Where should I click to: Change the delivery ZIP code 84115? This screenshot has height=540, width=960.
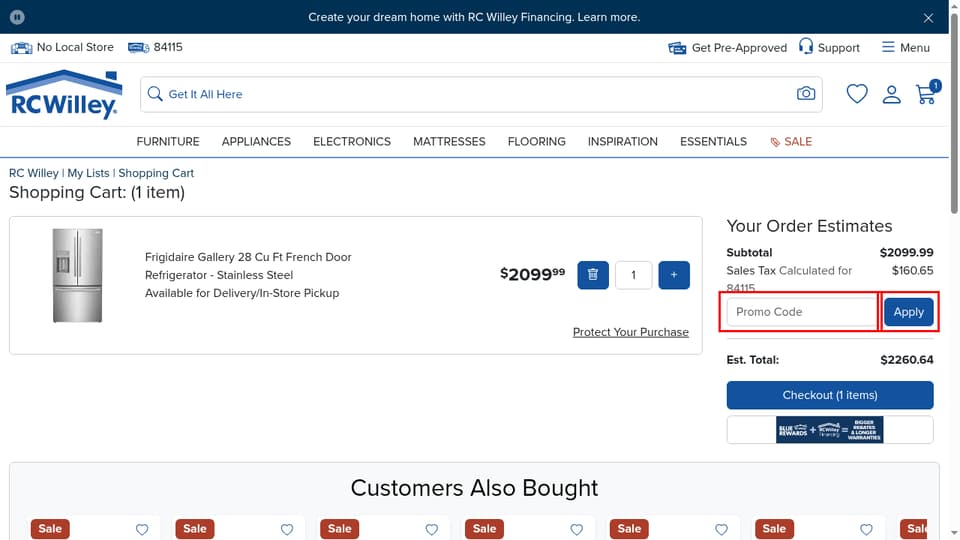pos(156,47)
